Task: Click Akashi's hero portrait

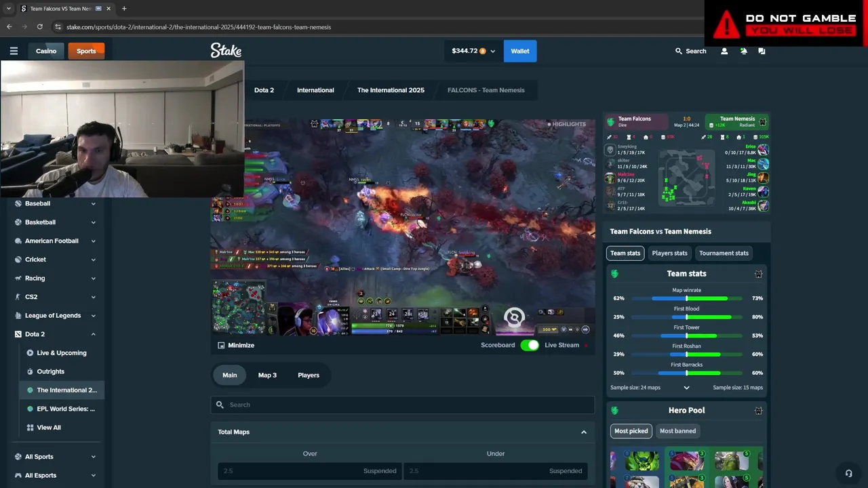Action: click(764, 206)
